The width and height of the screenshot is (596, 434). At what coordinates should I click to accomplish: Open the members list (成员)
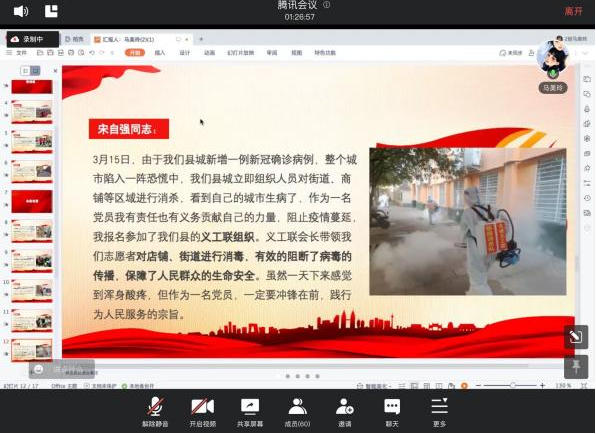point(297,412)
